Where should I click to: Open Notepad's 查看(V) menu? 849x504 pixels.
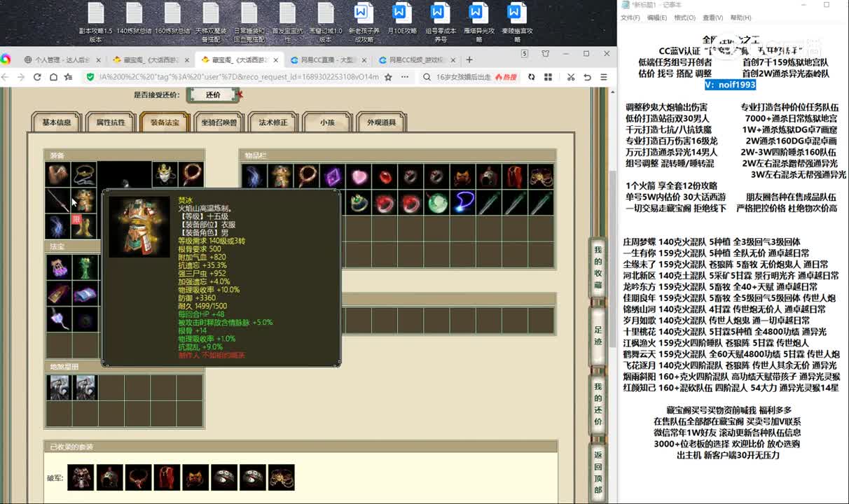pos(712,17)
